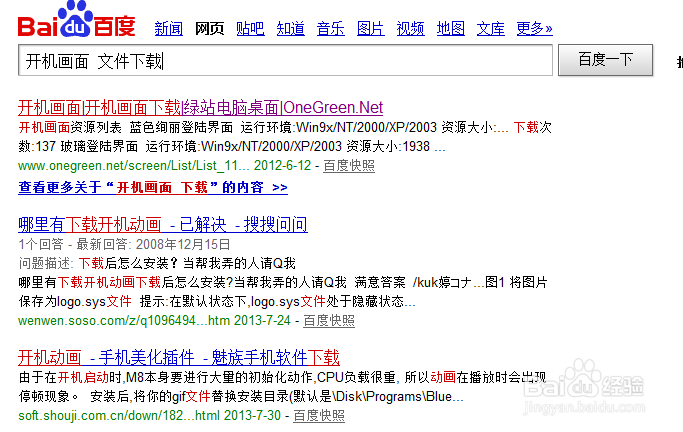Click the 1个回答 - 最新回答 text line
Screen dimensions: 683x432
click(124, 244)
